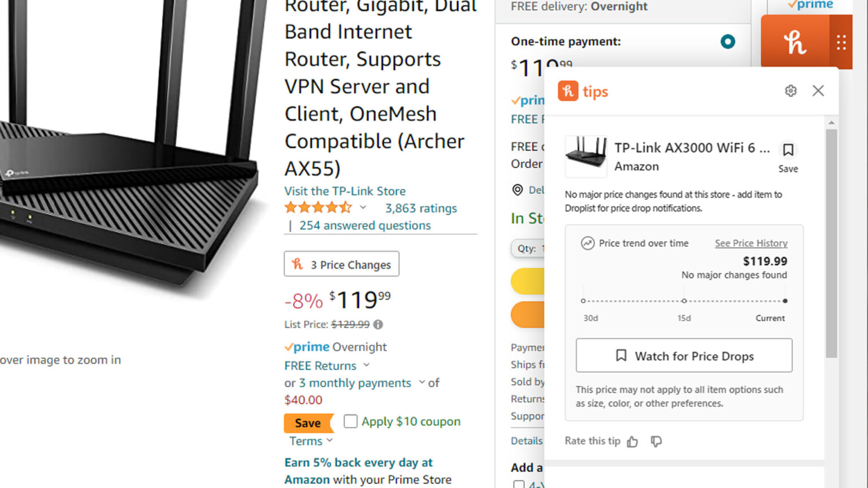Give a thumbs up to rate this tip
Viewport: 868px width, 488px height.
[x=632, y=442]
